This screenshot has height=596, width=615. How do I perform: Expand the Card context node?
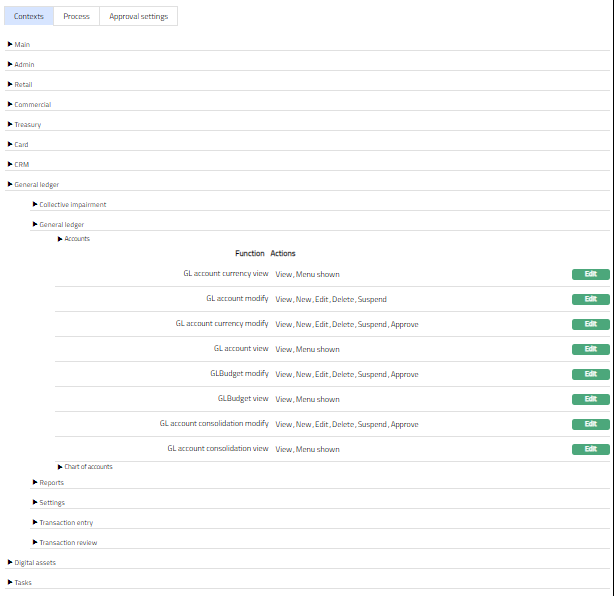tap(21, 145)
